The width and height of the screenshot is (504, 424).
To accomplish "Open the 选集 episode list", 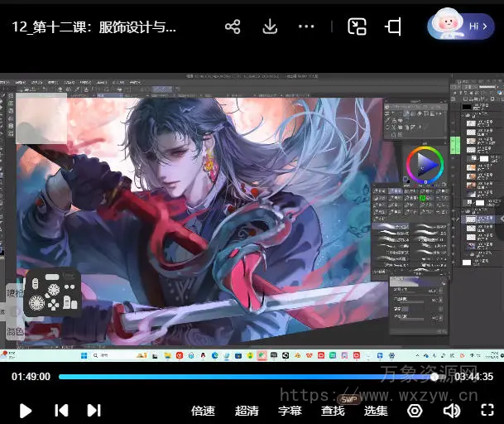I will (376, 410).
